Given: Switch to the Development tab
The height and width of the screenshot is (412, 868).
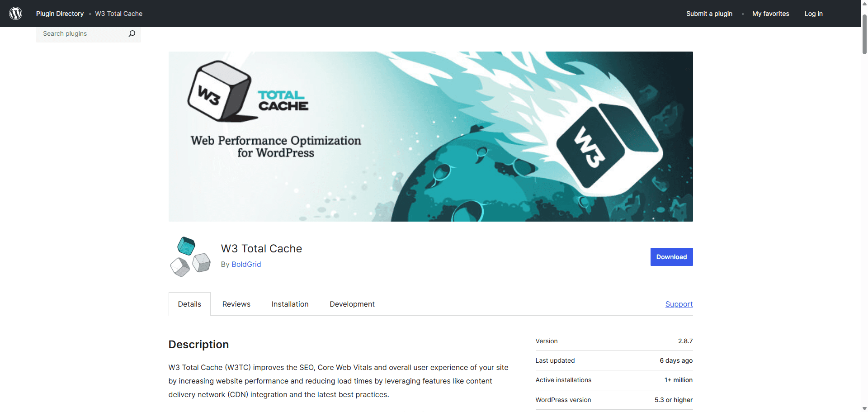Looking at the screenshot, I should coord(352,304).
